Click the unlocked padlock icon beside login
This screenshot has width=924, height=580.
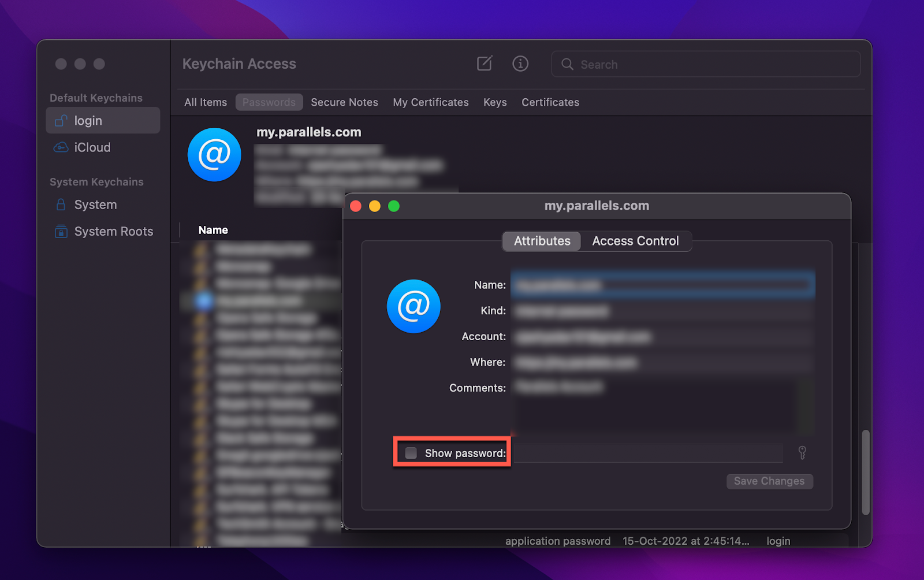[x=61, y=120]
